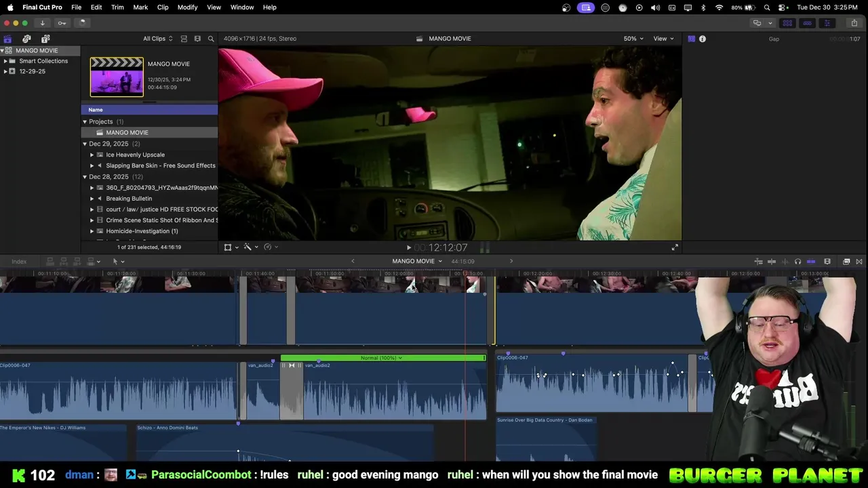868x488 pixels.
Task: Toggle the Browser panel visibility
Action: point(787,23)
